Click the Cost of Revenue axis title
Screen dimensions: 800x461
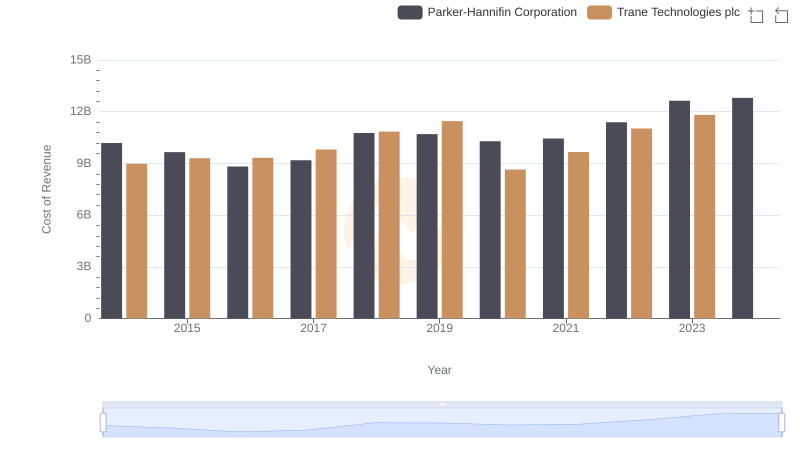[x=46, y=189]
